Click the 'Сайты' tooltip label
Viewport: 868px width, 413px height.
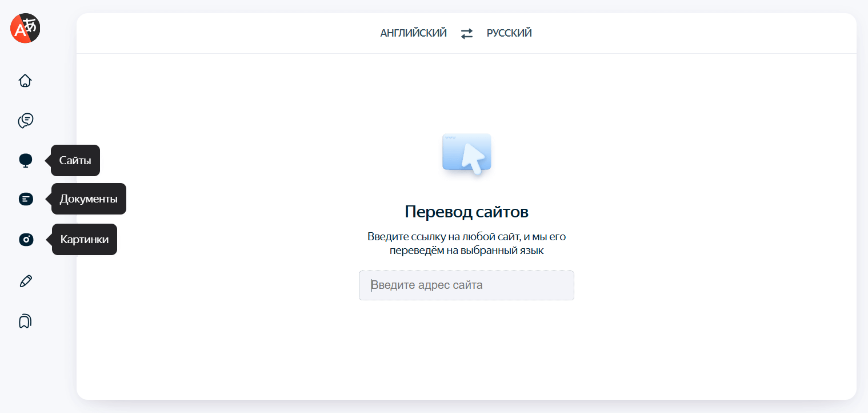(75, 161)
